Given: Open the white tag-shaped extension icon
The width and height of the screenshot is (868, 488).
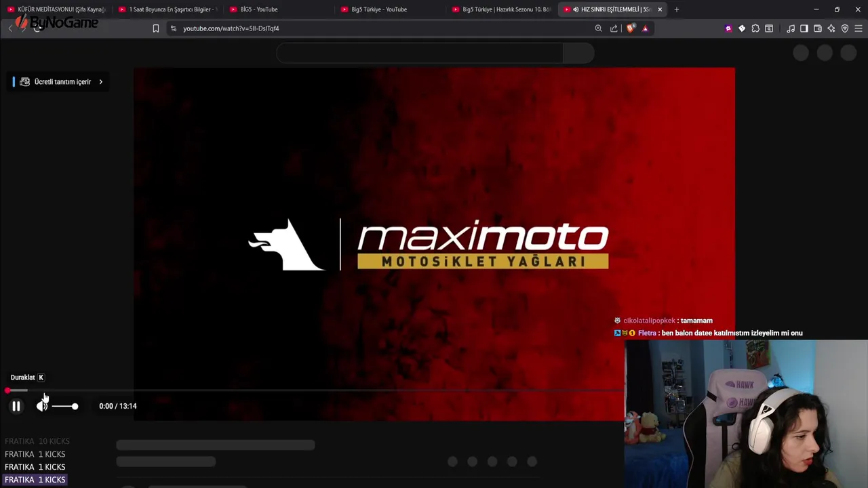Looking at the screenshot, I should [x=742, y=28].
